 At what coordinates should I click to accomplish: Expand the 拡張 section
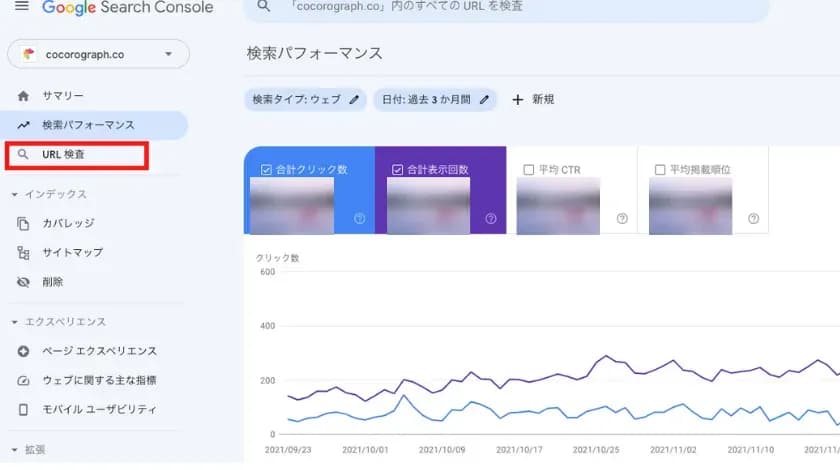click(x=14, y=450)
